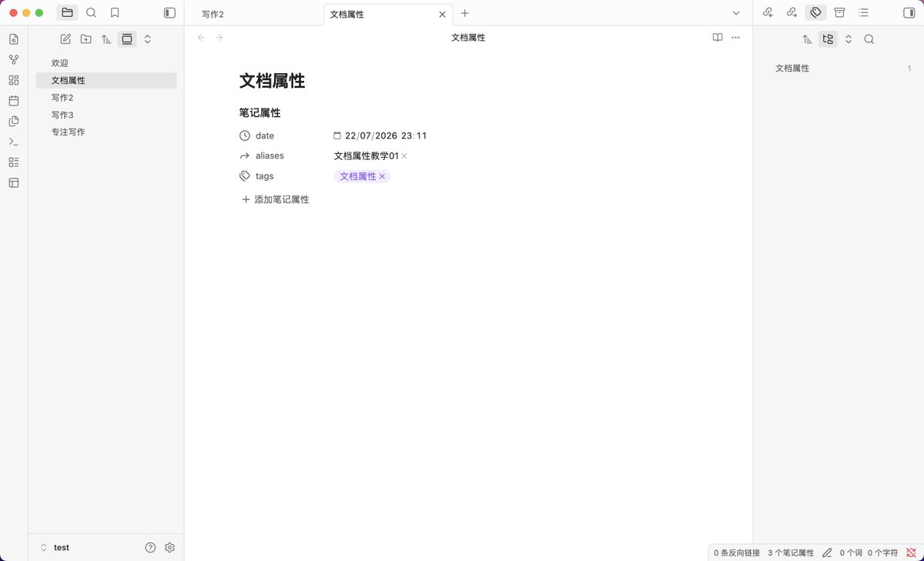Open the 写作3 note
The image size is (924, 561).
[x=106, y=115]
